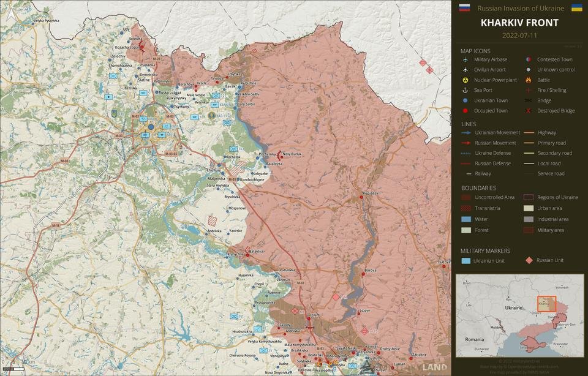Click the Sea Port anchor icon
This screenshot has width=588, height=376.
click(x=466, y=91)
